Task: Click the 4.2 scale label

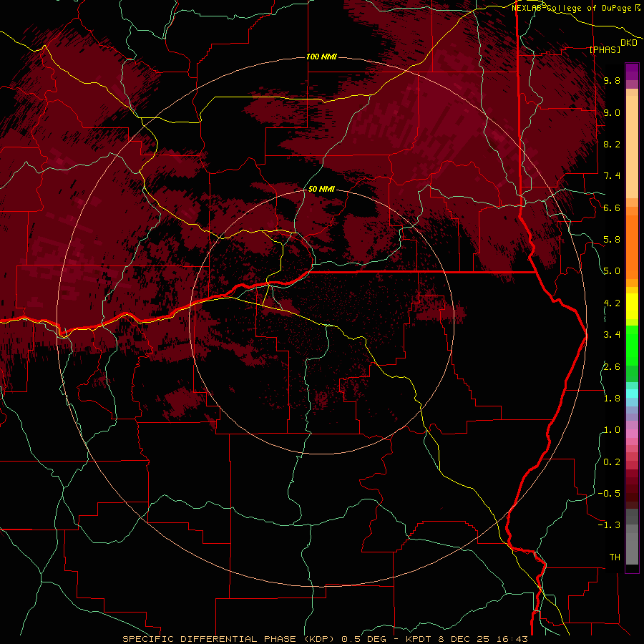Action: [612, 303]
